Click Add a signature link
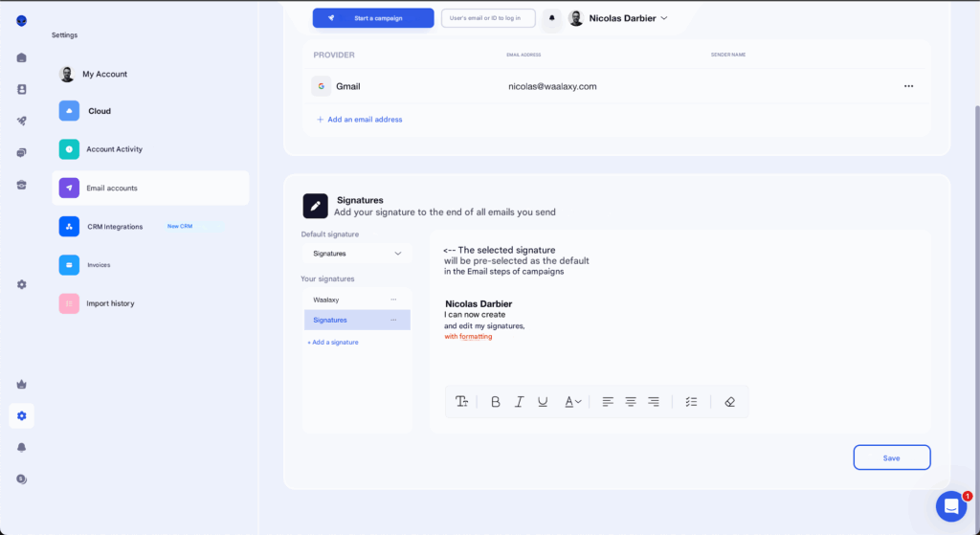 [332, 343]
